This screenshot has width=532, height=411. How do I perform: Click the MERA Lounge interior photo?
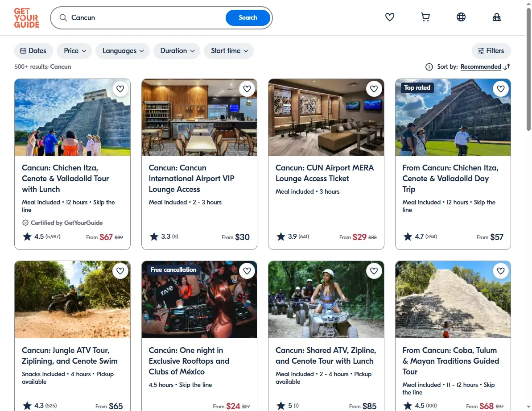tap(326, 117)
